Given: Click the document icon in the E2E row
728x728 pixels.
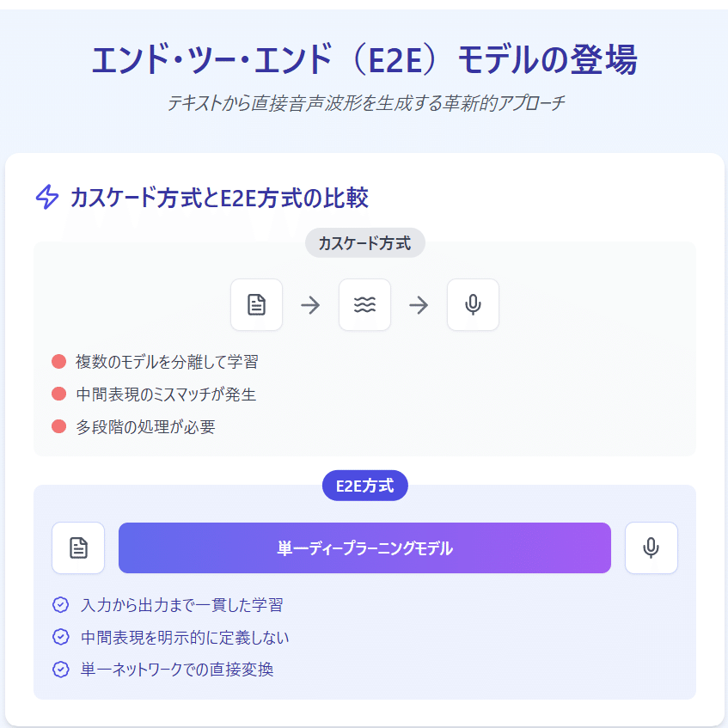Looking at the screenshot, I should click(x=78, y=548).
